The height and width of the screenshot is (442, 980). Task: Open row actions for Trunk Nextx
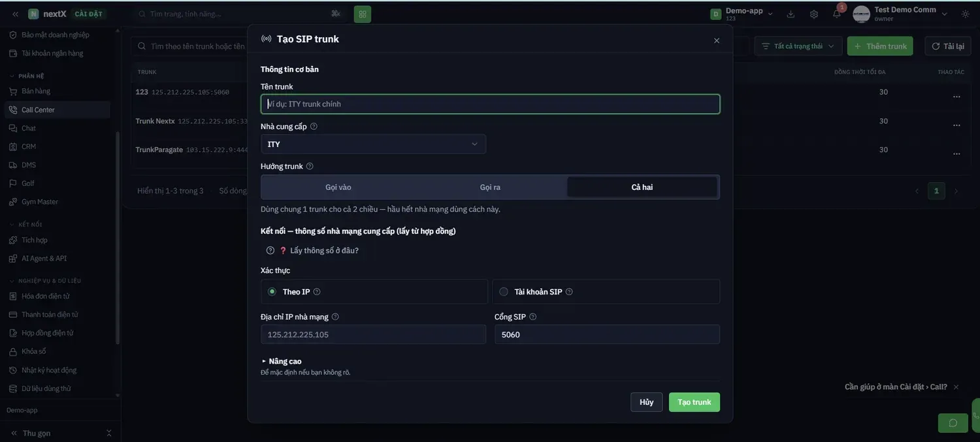(956, 125)
